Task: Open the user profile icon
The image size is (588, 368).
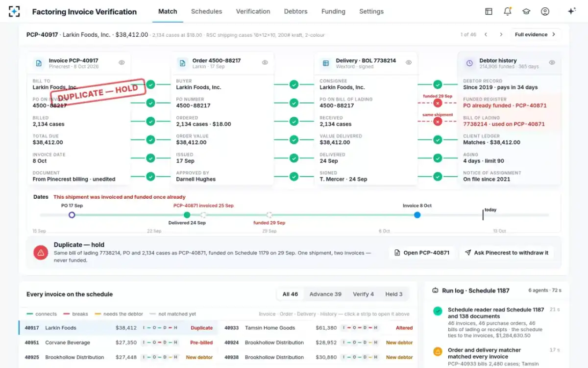Action: [545, 11]
